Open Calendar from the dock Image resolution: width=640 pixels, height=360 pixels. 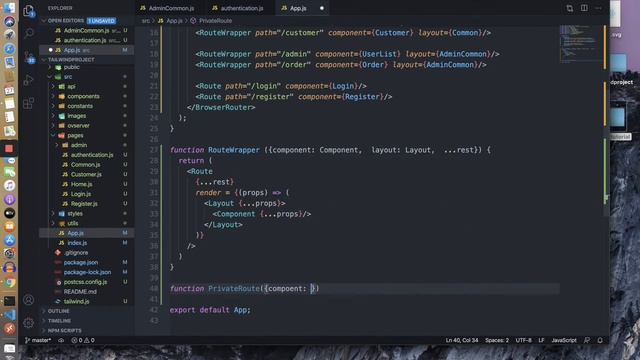9,90
